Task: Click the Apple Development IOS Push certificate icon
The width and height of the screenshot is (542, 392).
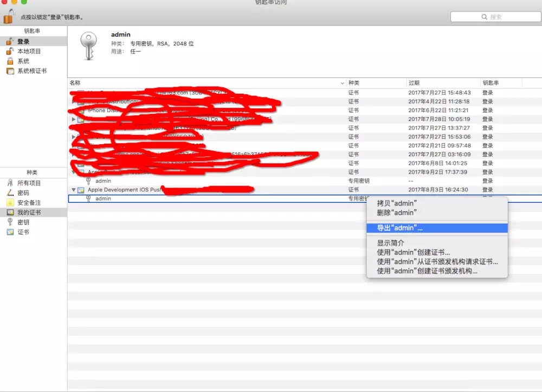Action: (x=81, y=190)
